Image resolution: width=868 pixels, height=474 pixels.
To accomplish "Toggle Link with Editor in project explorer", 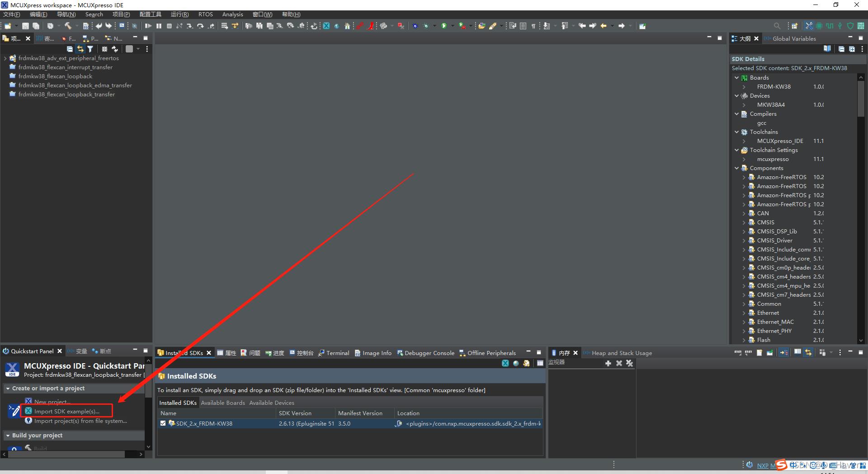I will click(x=80, y=49).
